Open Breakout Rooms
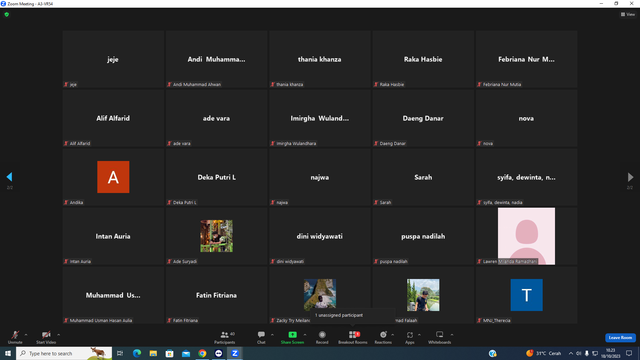The image size is (640, 360). click(x=353, y=337)
